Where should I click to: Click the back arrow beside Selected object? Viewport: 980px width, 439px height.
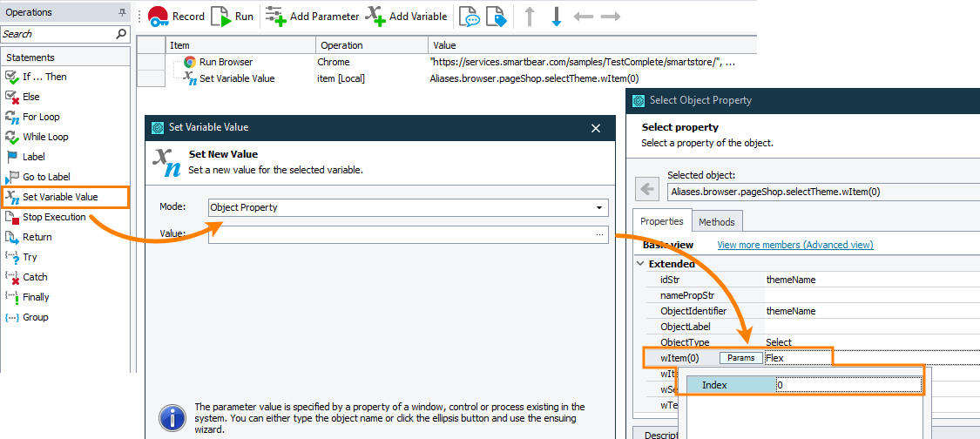click(646, 189)
